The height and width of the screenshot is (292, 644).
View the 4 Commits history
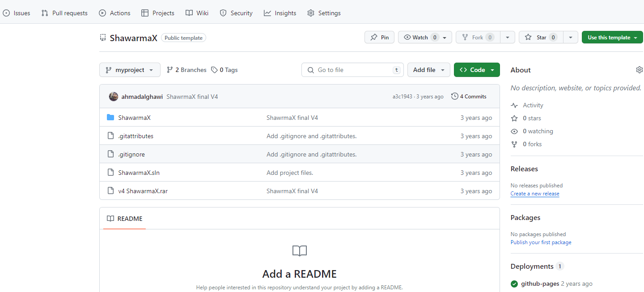pos(469,96)
